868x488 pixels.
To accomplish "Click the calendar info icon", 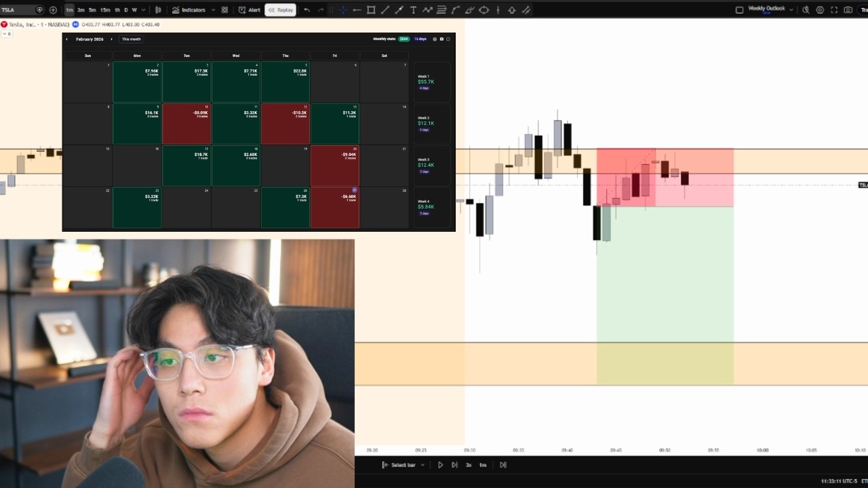I will (448, 39).
